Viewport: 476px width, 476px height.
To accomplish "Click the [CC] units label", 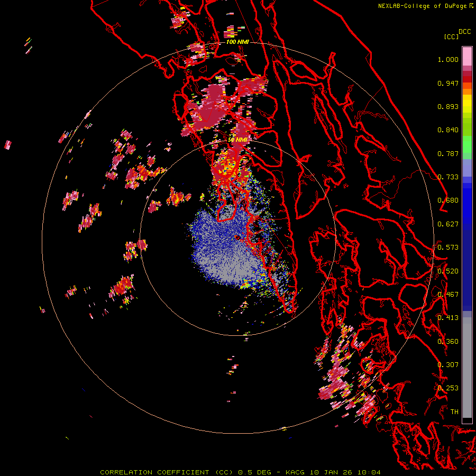I will 451,36.
